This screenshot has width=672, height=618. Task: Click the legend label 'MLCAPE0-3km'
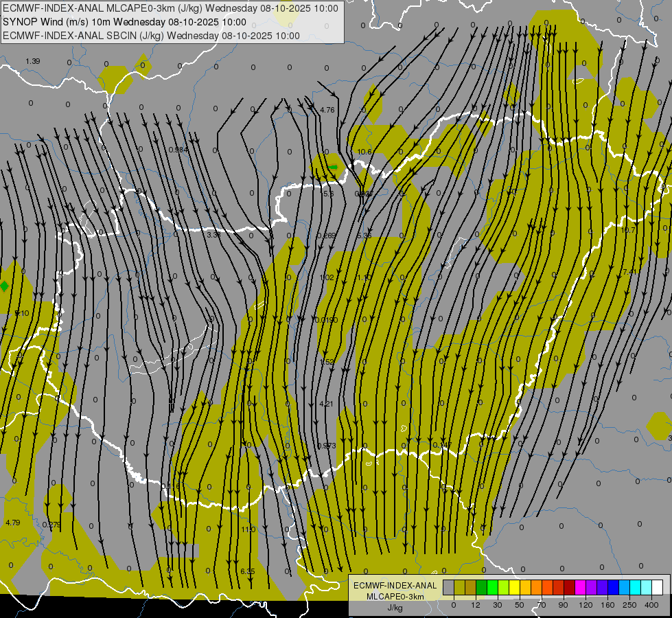click(395, 597)
